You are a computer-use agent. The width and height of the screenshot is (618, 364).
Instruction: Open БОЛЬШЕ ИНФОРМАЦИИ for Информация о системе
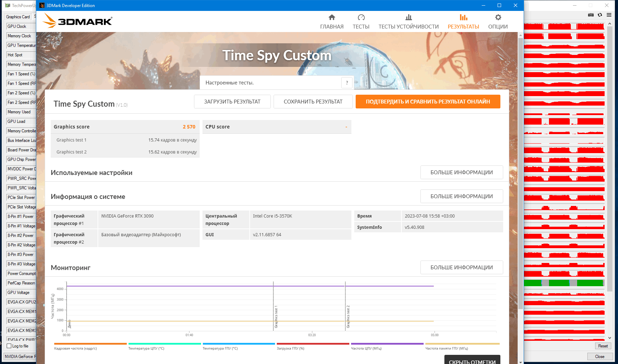pos(462,196)
